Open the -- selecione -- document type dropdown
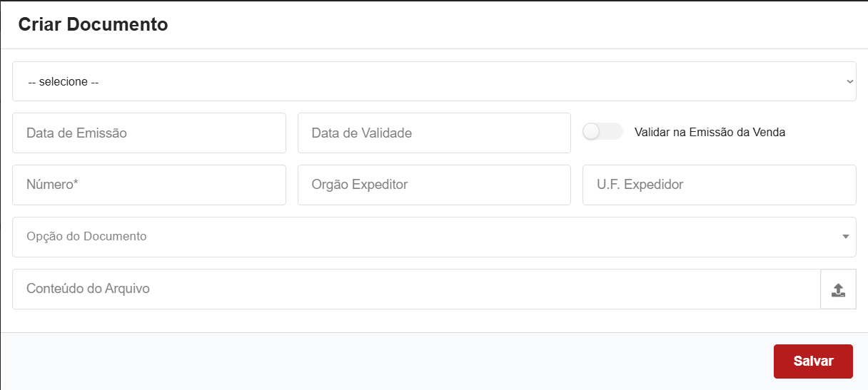 [x=434, y=81]
